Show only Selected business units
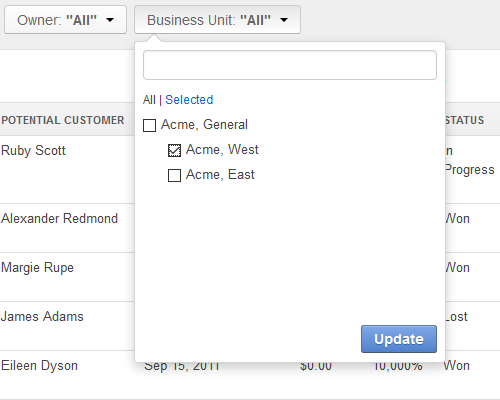 [189, 100]
